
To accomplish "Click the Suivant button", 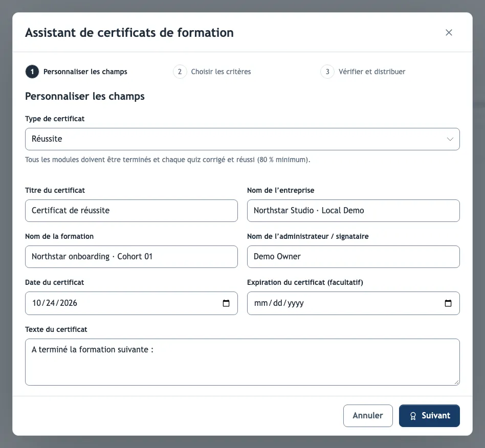I will point(429,416).
